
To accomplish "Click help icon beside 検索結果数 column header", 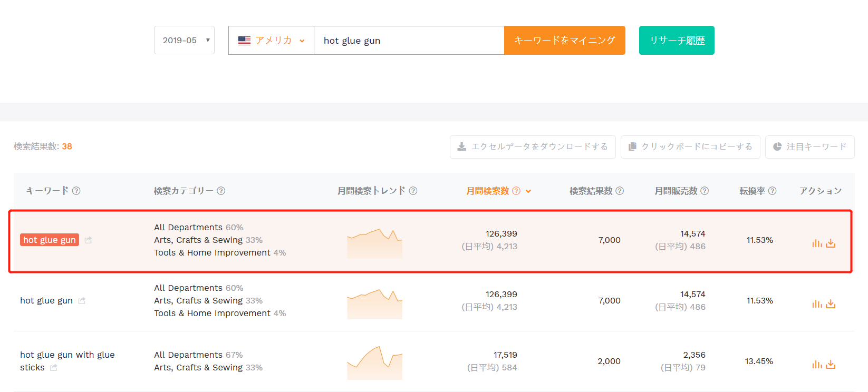I will click(620, 191).
